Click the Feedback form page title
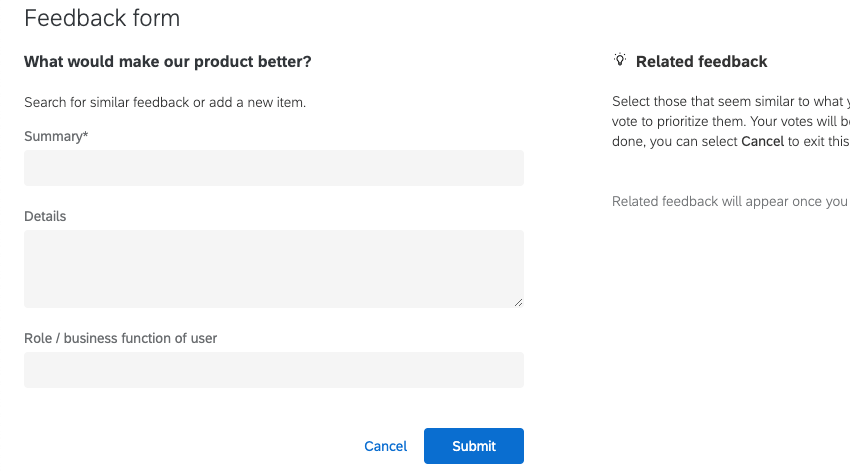 click(x=102, y=18)
